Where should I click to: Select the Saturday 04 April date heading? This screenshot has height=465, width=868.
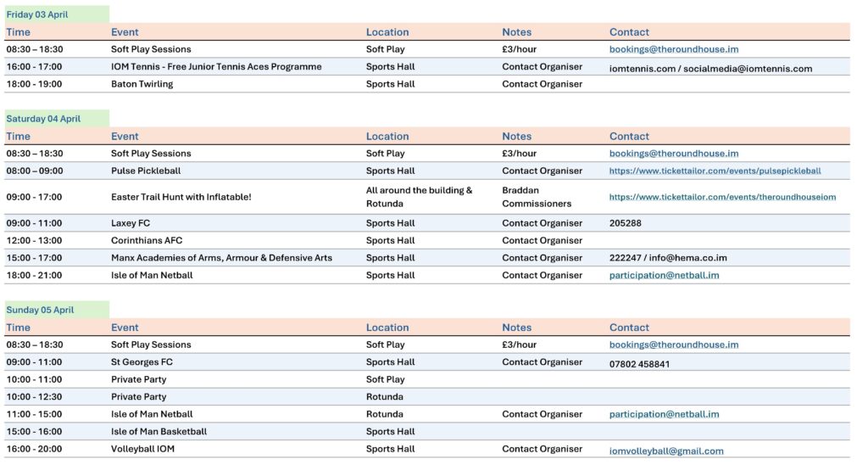click(x=43, y=119)
